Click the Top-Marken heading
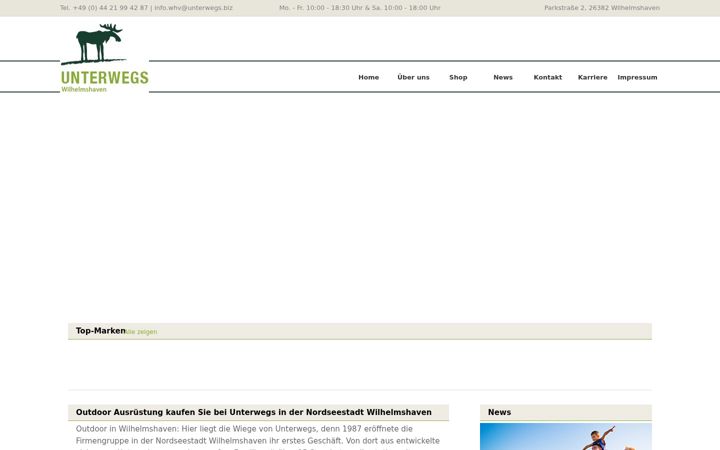Viewport: 720px width, 450px height. click(101, 331)
